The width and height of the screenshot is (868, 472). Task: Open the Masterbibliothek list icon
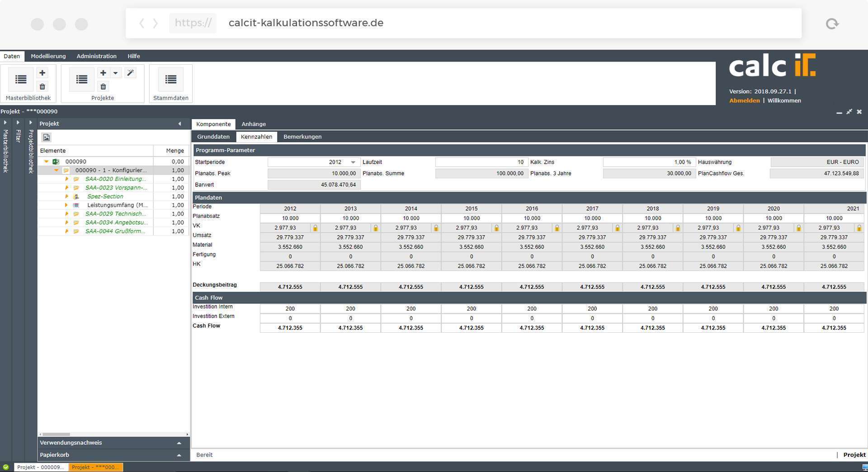(21, 80)
